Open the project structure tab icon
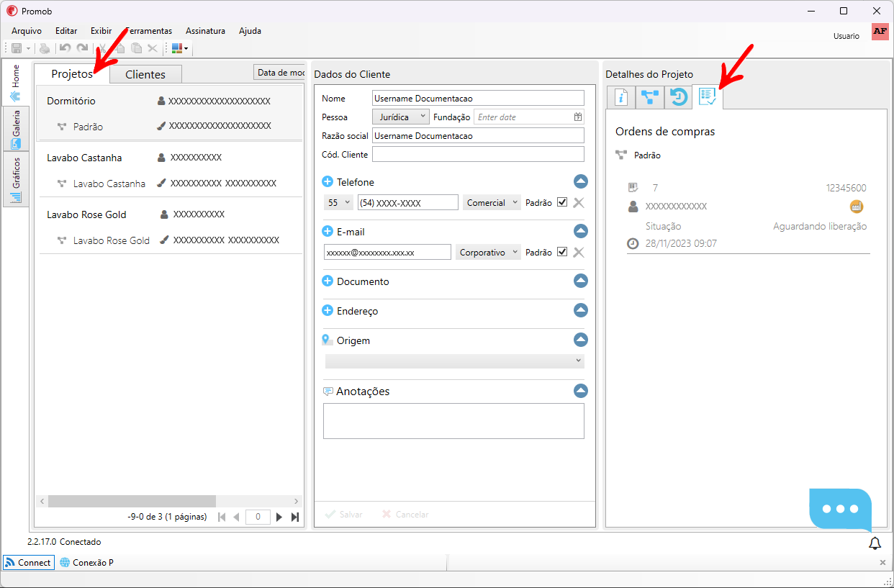This screenshot has height=588, width=894. (649, 96)
